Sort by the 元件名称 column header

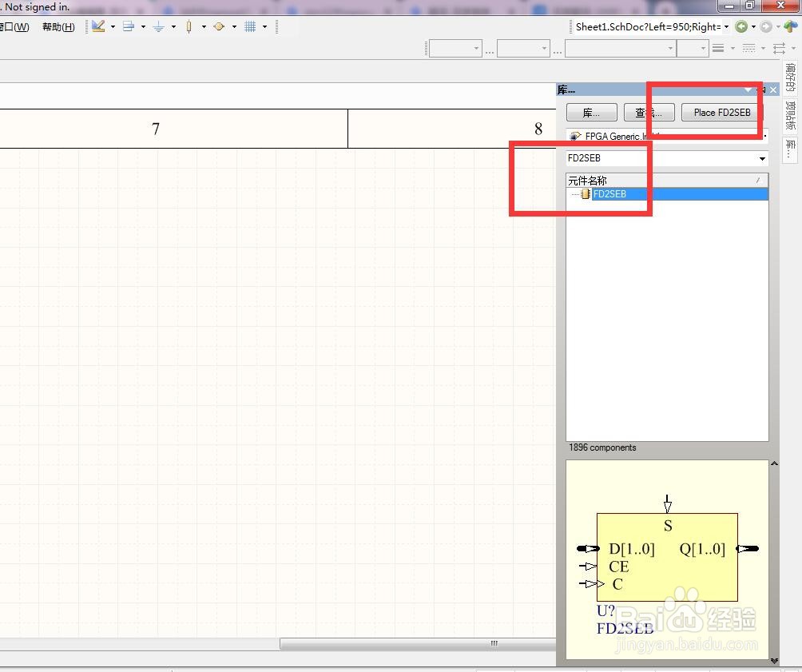pos(667,180)
